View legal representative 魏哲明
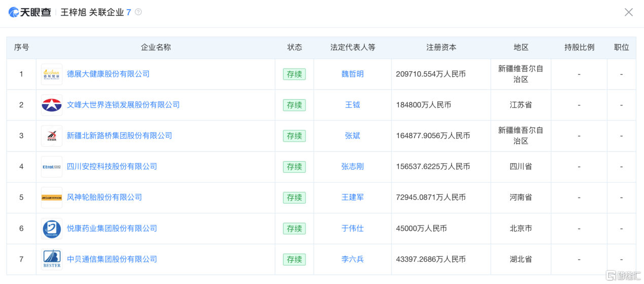Screen dimensions: 644x284 353,74
